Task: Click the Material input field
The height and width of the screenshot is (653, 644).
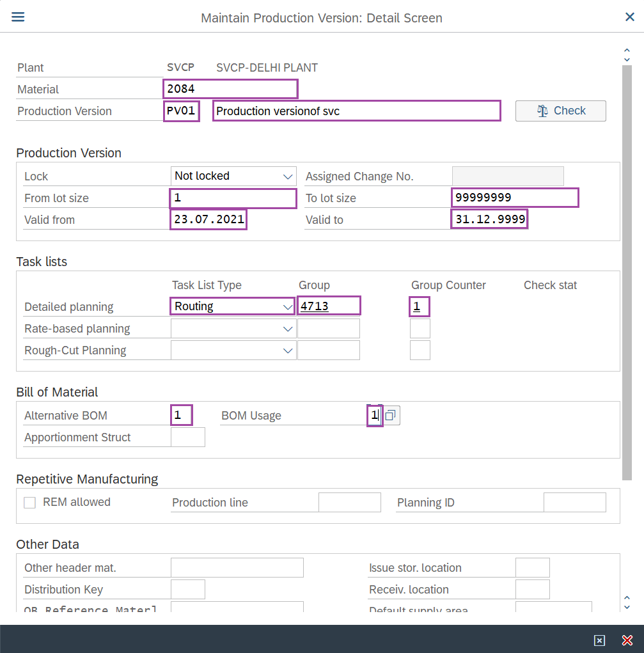Action: click(x=230, y=89)
